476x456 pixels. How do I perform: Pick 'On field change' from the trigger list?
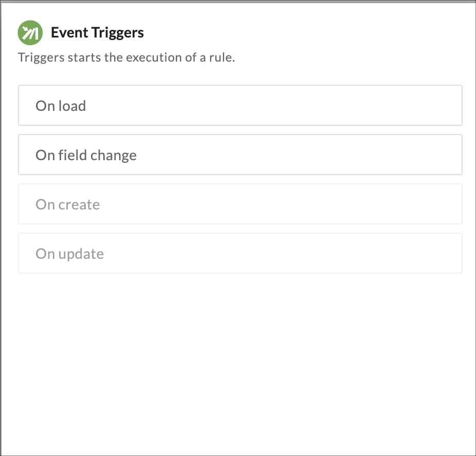click(x=240, y=155)
